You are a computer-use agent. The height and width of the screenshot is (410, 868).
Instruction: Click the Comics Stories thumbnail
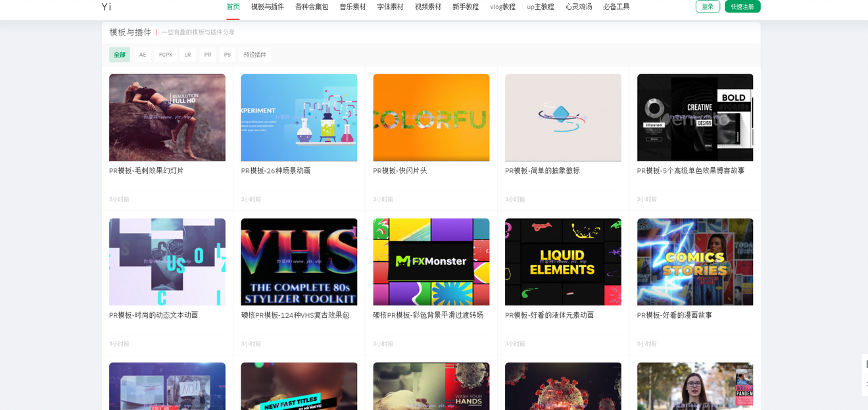tap(695, 262)
